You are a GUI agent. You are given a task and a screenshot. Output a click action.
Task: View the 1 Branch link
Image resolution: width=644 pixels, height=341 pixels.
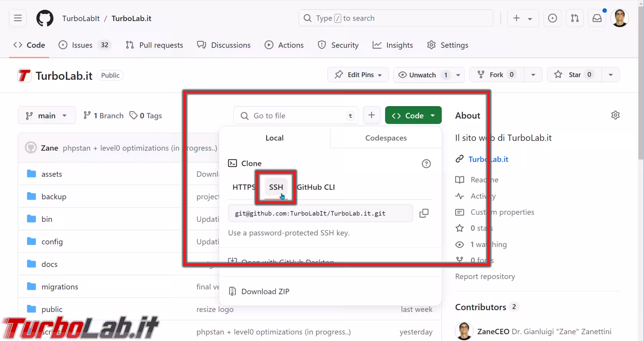coord(103,116)
